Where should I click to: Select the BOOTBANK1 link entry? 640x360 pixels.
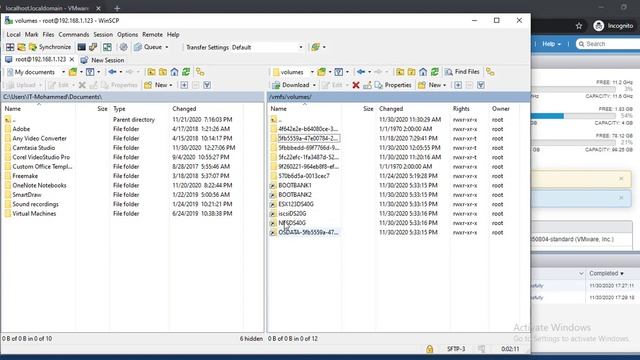click(x=295, y=185)
